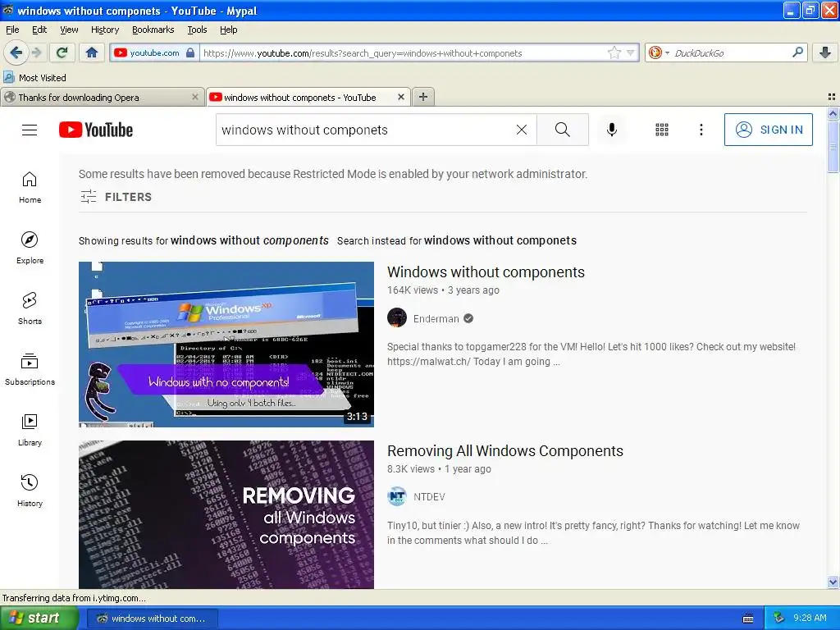This screenshot has height=630, width=840.
Task: Go back with the browser Back arrow
Action: [16, 52]
